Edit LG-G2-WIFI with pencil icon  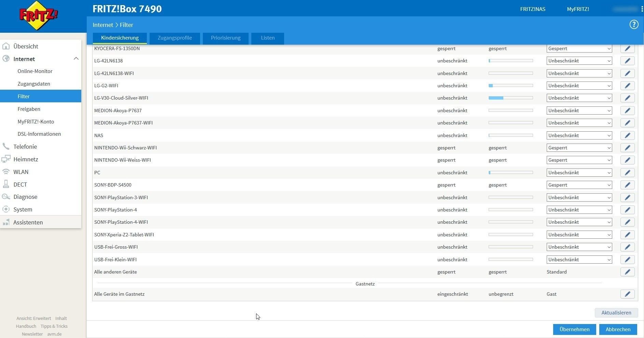(627, 86)
